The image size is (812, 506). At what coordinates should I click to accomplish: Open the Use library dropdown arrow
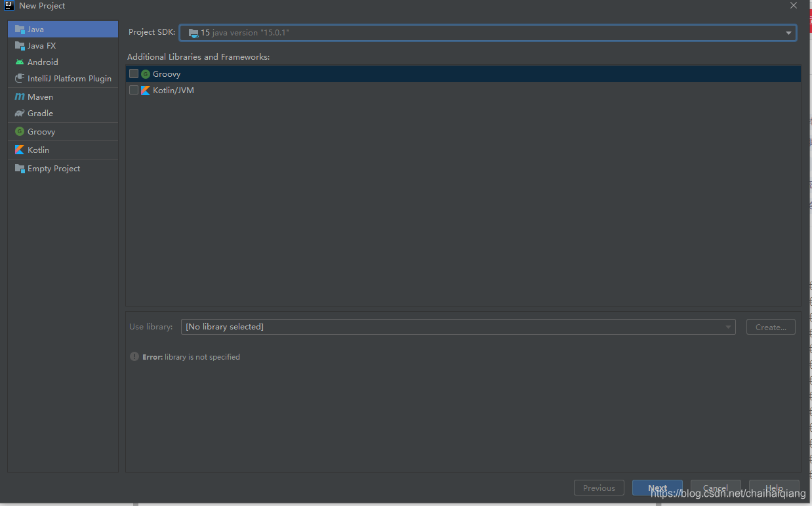coord(728,327)
